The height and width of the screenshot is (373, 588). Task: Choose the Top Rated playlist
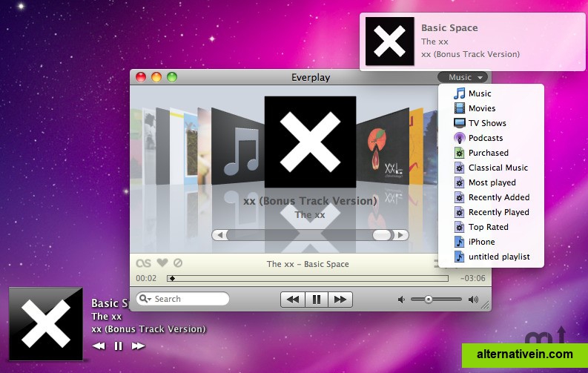coord(491,227)
